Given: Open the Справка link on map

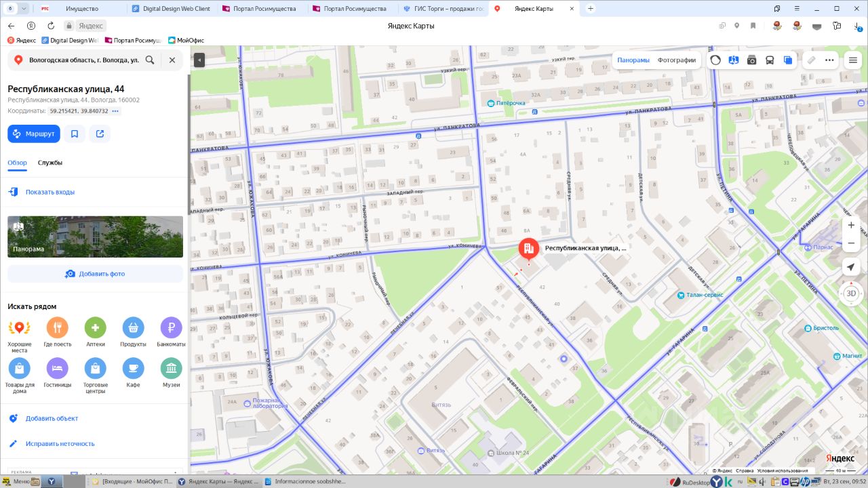Looking at the screenshot, I should click(x=745, y=470).
